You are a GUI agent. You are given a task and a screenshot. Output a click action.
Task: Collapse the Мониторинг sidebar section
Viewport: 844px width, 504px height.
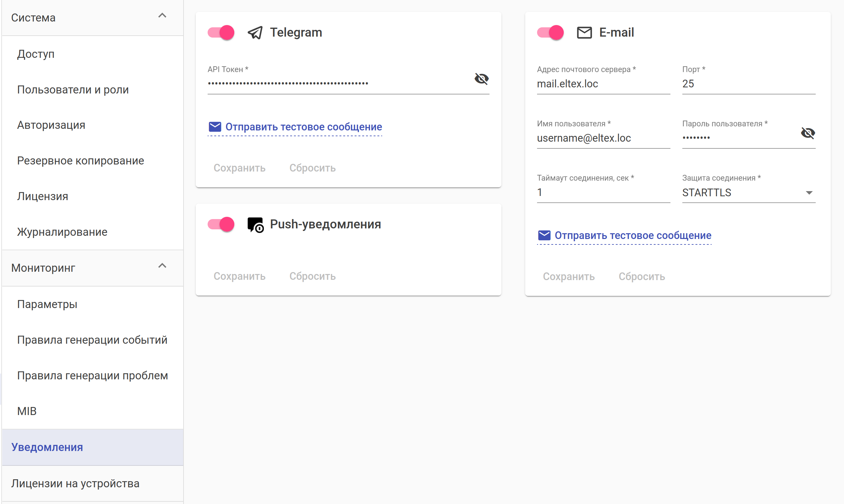[x=162, y=266]
